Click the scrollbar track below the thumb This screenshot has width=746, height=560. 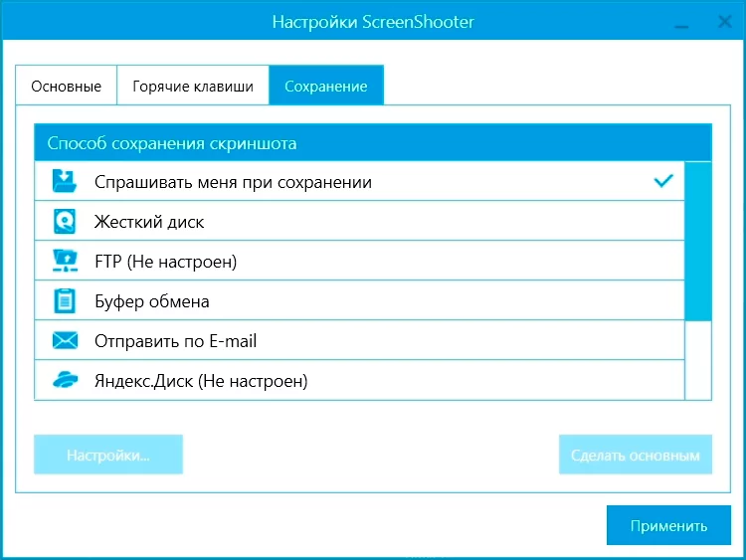point(698,360)
